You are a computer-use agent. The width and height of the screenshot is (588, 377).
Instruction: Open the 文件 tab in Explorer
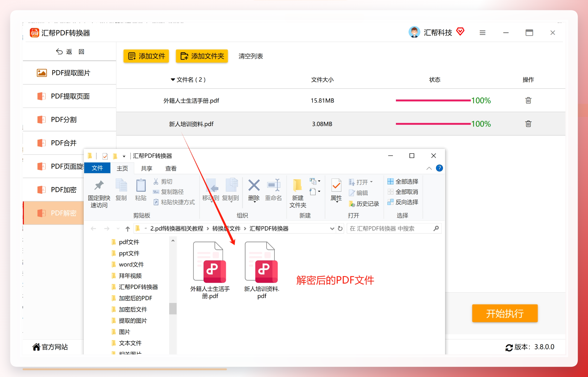tap(97, 168)
